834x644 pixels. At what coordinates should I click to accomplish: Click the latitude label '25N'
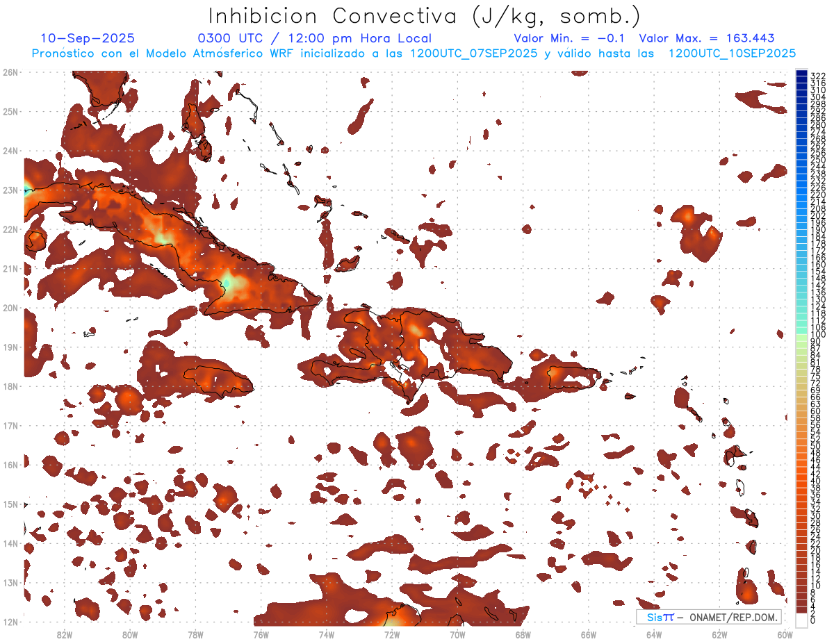click(x=10, y=111)
